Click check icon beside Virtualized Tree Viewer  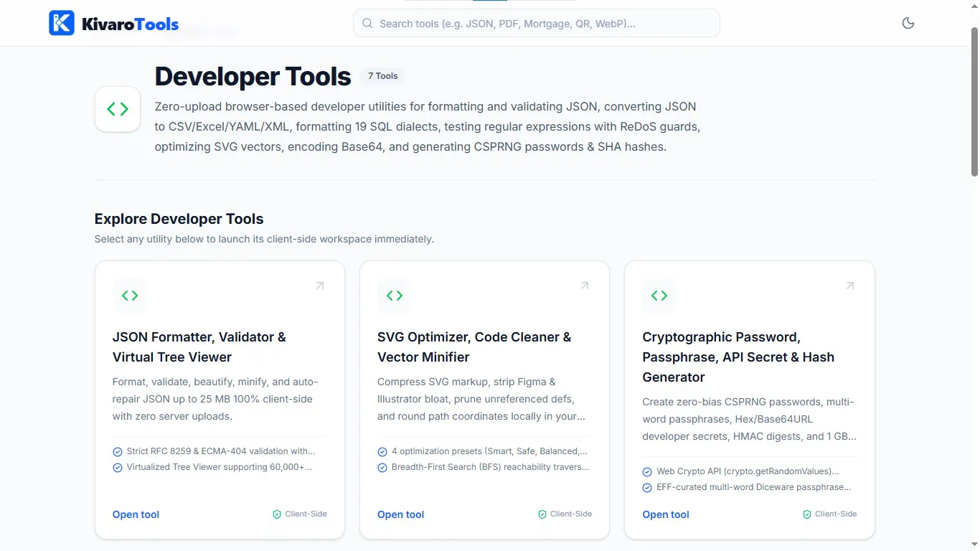coord(118,468)
